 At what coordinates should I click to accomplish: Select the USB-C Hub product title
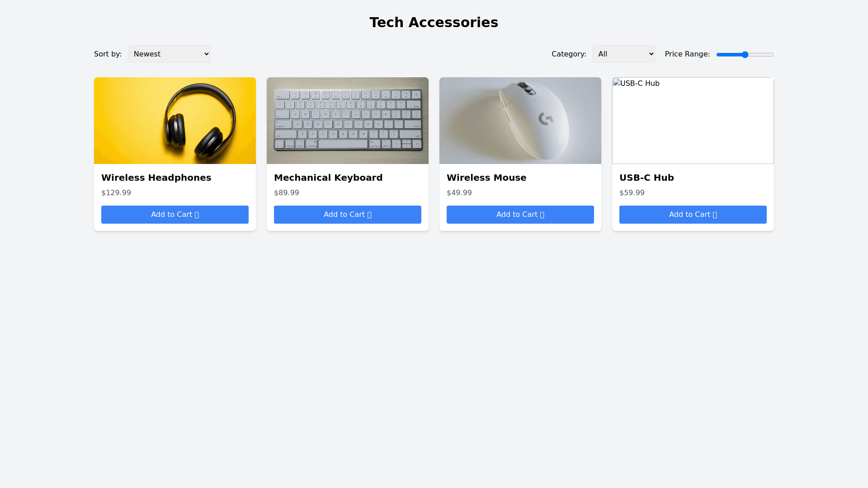pos(646,178)
